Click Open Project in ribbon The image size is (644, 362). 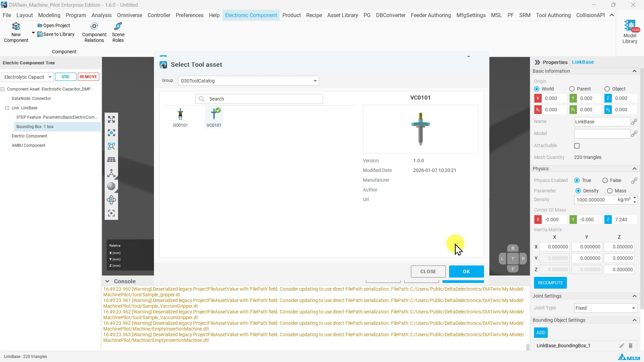click(x=54, y=25)
